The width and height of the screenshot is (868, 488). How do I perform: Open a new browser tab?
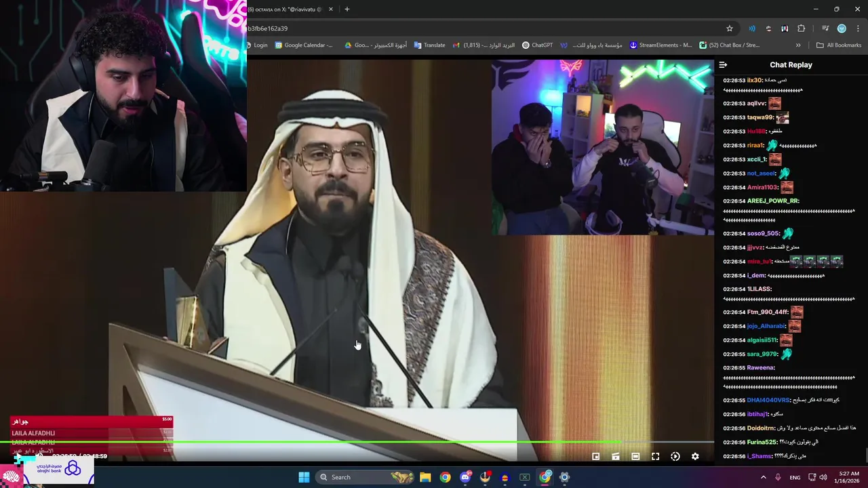[347, 9]
